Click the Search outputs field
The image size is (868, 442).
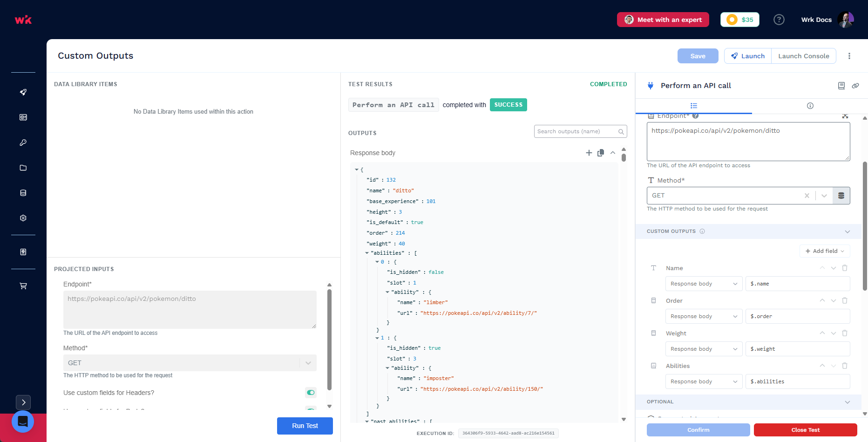click(x=580, y=131)
